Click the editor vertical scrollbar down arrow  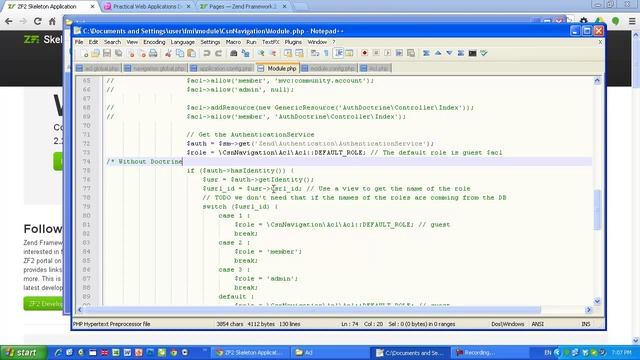[597, 301]
